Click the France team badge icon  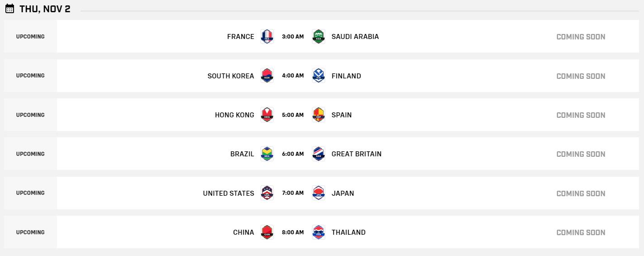(267, 37)
